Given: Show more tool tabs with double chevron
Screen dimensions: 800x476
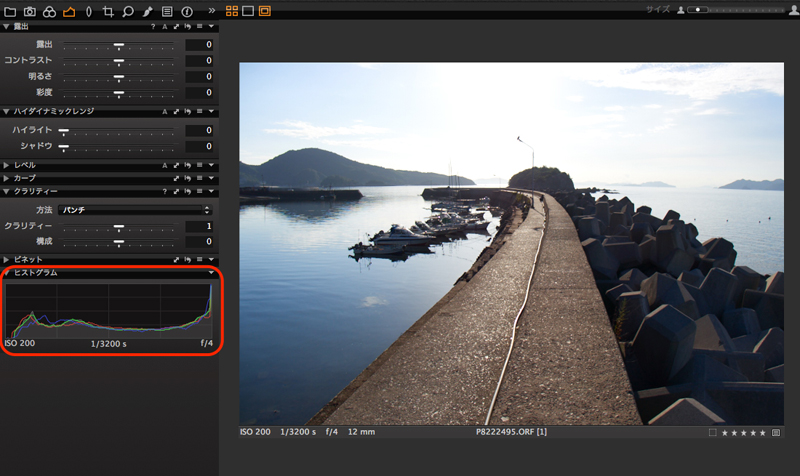Looking at the screenshot, I should [211, 11].
